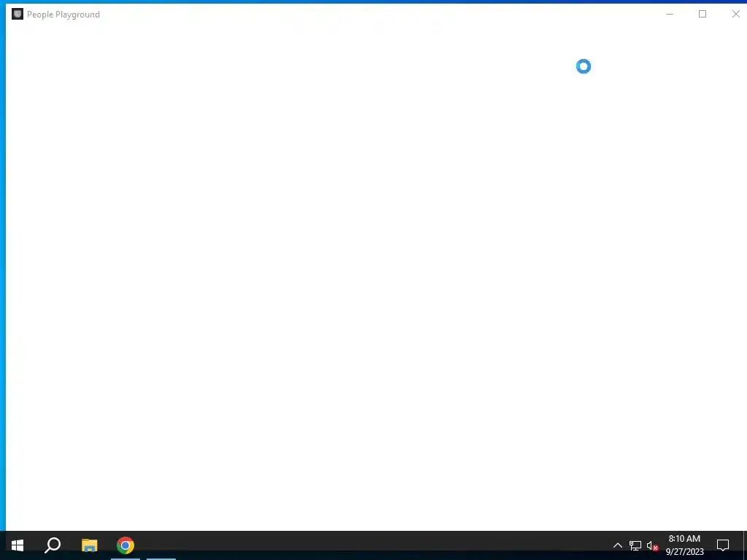747x560 pixels.
Task: Open the Windows Start menu
Action: click(18, 545)
